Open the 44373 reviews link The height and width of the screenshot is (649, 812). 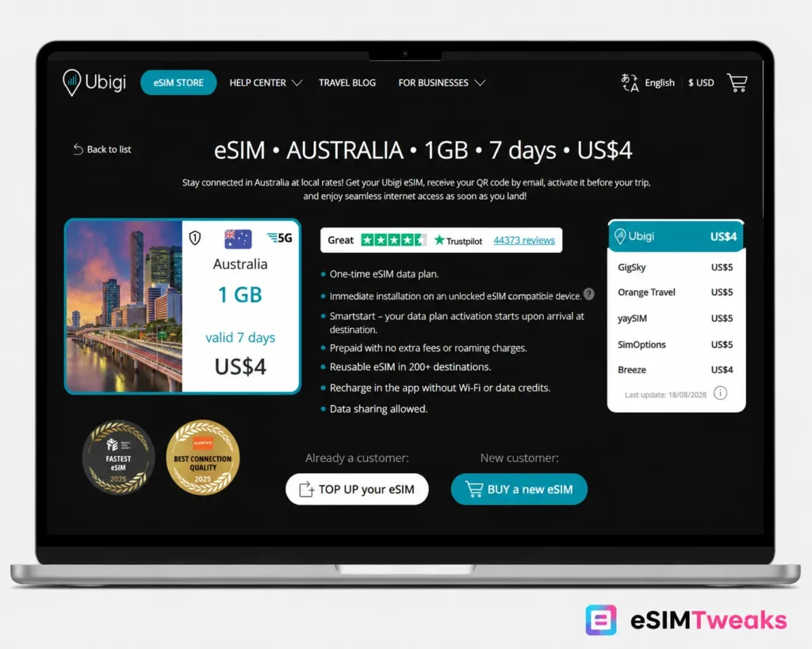click(523, 240)
